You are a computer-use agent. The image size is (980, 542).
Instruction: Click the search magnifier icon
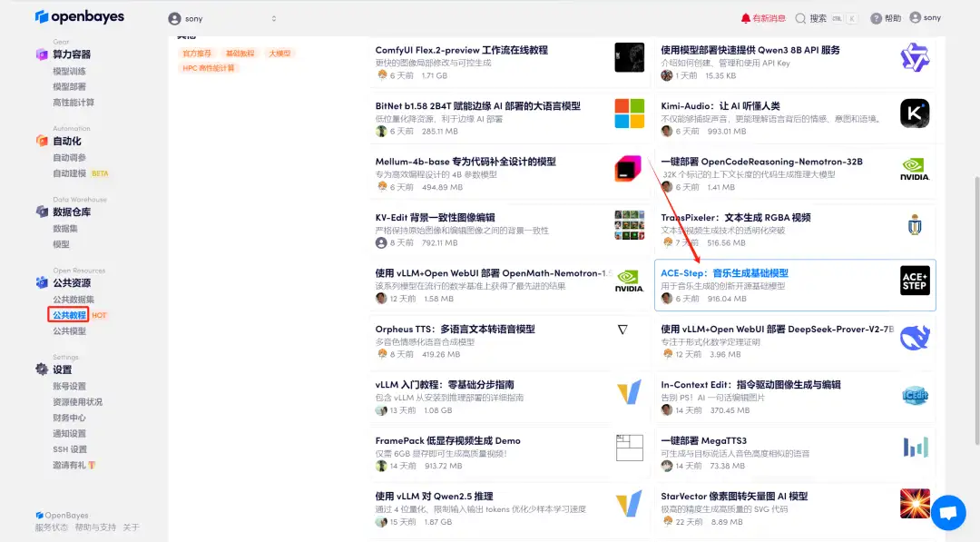point(800,18)
